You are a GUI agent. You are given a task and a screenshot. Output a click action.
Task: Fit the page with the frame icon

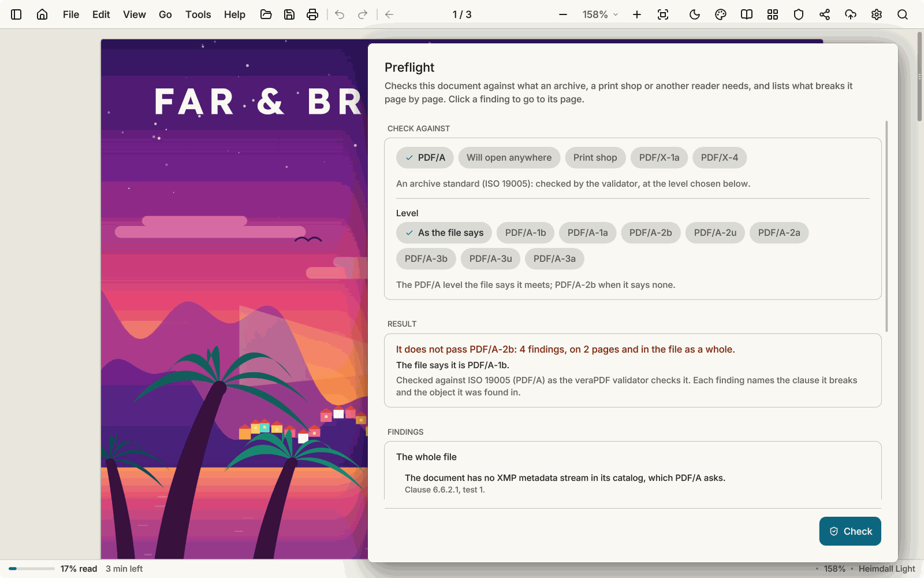pos(663,14)
